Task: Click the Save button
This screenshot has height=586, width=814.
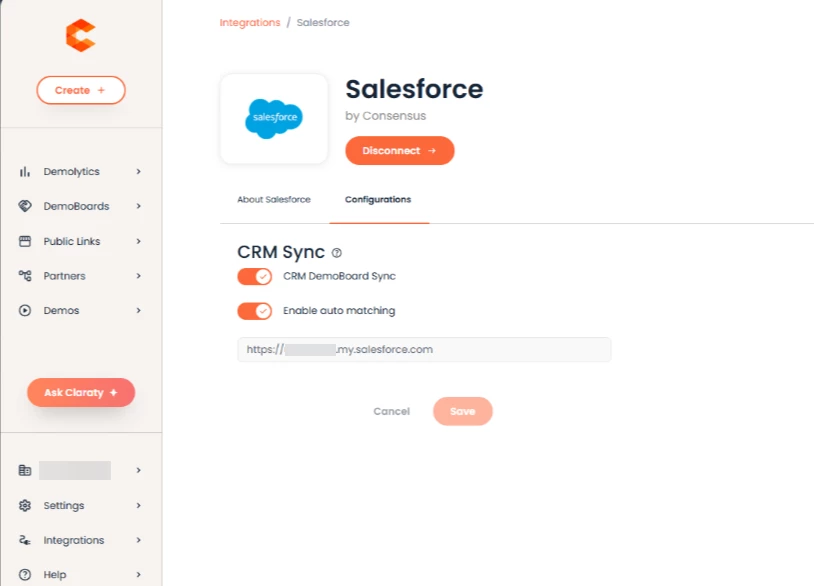Action: click(463, 411)
